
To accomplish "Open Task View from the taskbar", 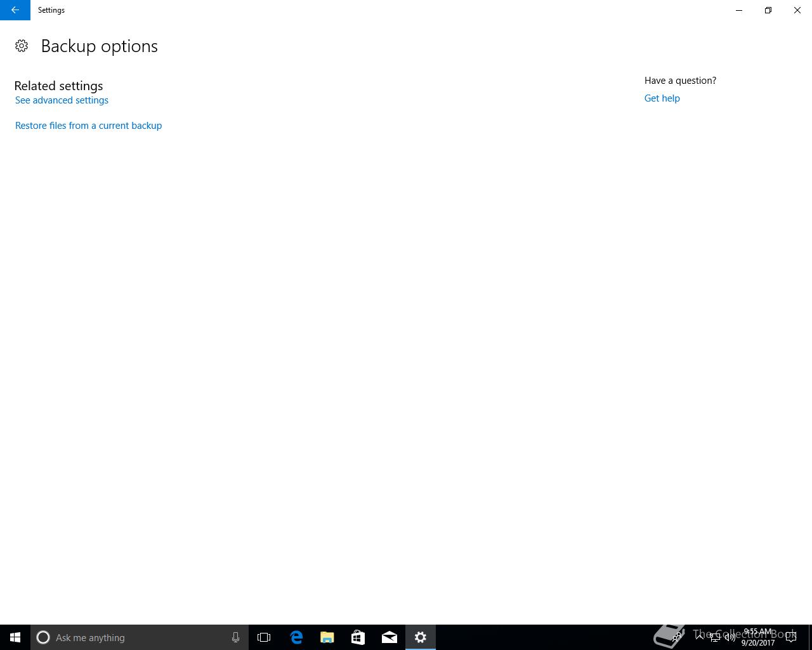I will (x=264, y=637).
